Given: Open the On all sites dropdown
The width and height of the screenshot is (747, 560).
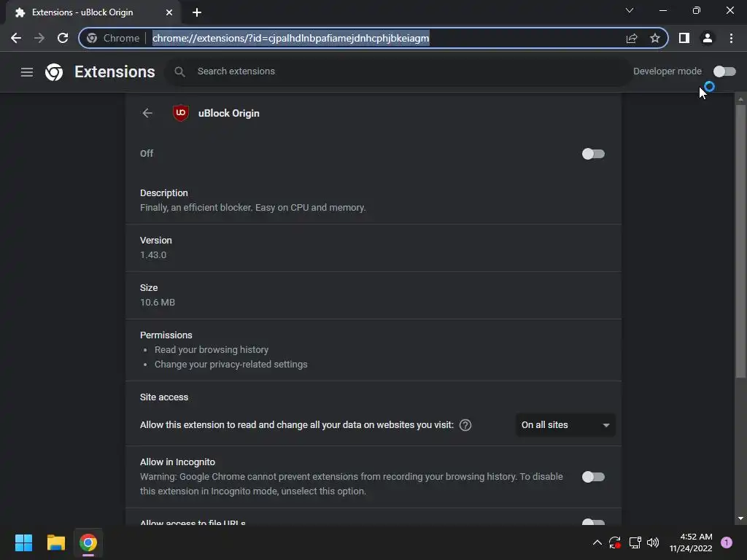Looking at the screenshot, I should [x=565, y=425].
